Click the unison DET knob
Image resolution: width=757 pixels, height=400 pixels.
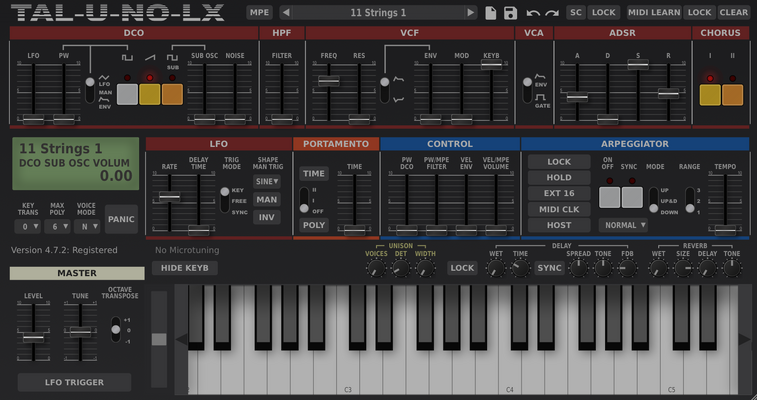(400, 268)
